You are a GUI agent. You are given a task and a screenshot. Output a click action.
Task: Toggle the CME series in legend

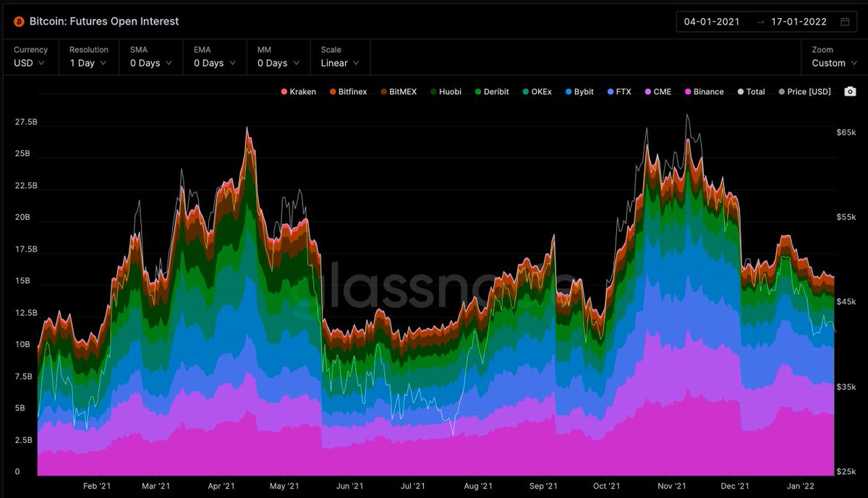(658, 92)
